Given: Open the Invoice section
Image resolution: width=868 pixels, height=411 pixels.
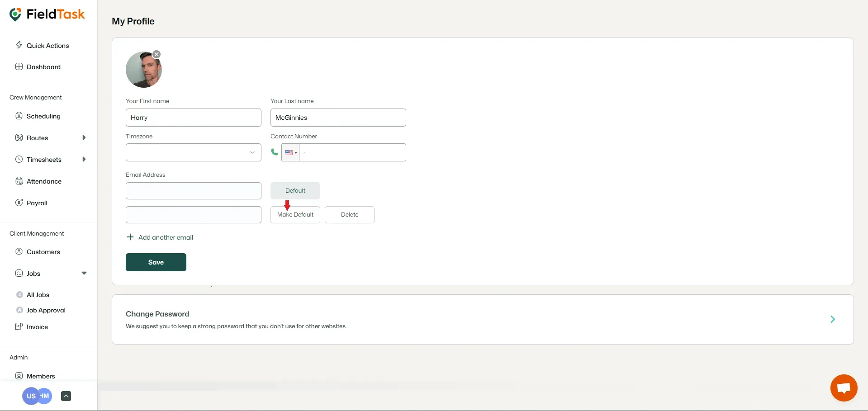Looking at the screenshot, I should (36, 326).
